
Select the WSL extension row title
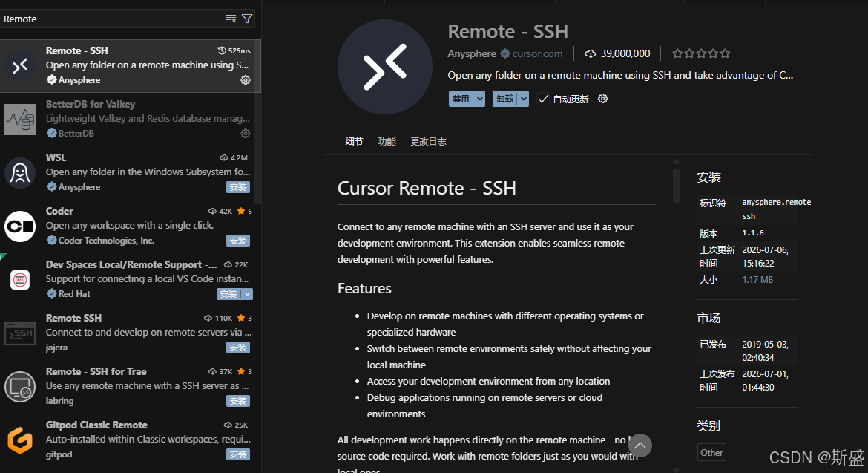point(56,158)
